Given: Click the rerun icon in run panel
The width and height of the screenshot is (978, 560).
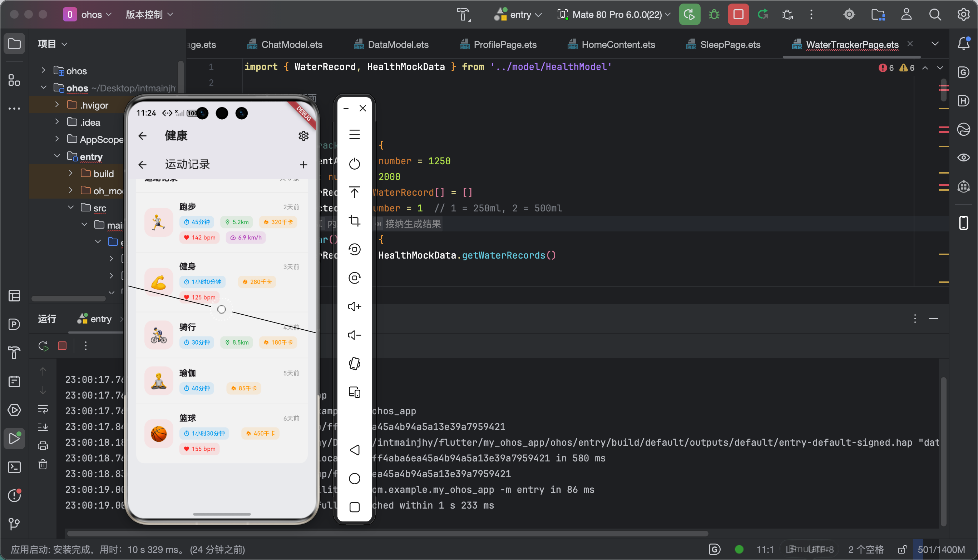Looking at the screenshot, I should (x=43, y=346).
